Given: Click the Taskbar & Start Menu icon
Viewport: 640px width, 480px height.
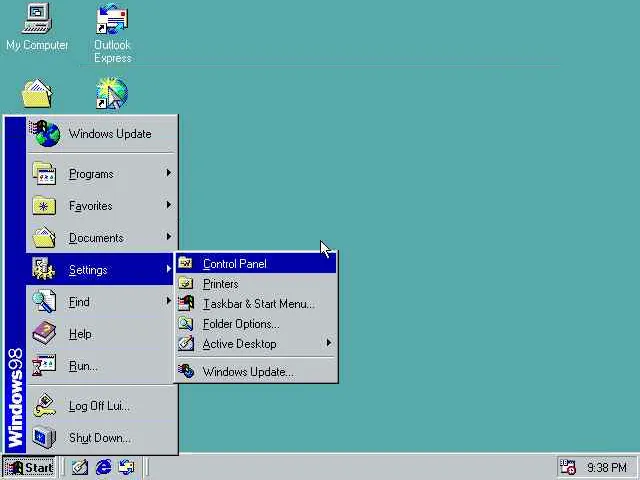Looking at the screenshot, I should pos(186,303).
